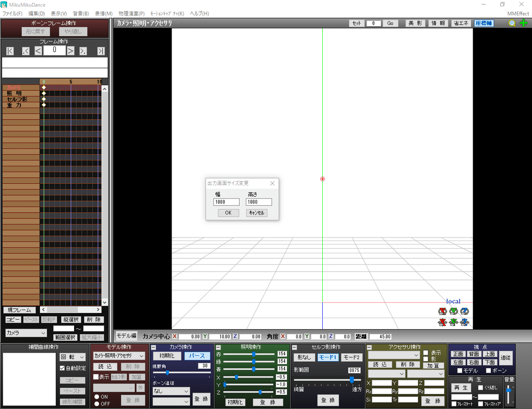Open the MMEffect menu
This screenshot has height=409, width=532.
point(518,14)
